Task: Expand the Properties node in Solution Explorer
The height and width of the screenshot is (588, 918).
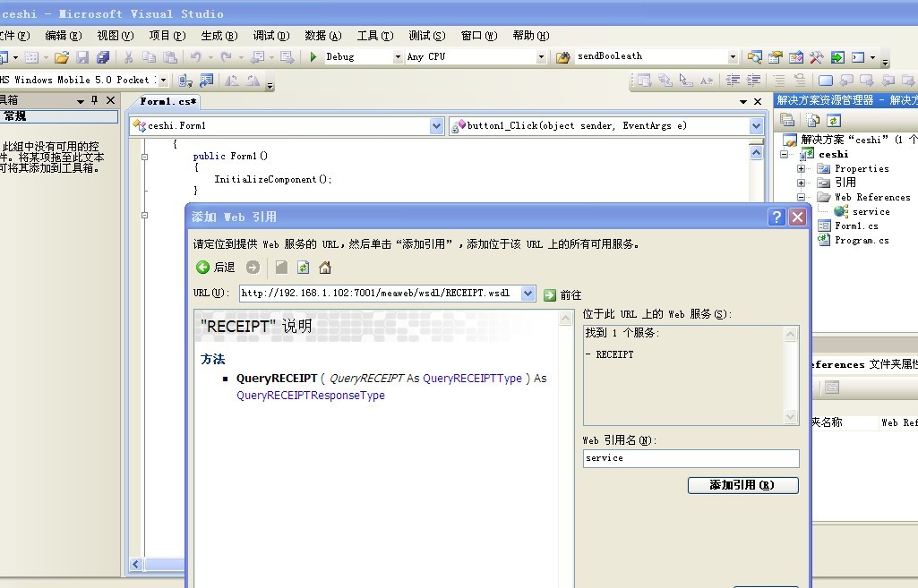Action: (801, 168)
